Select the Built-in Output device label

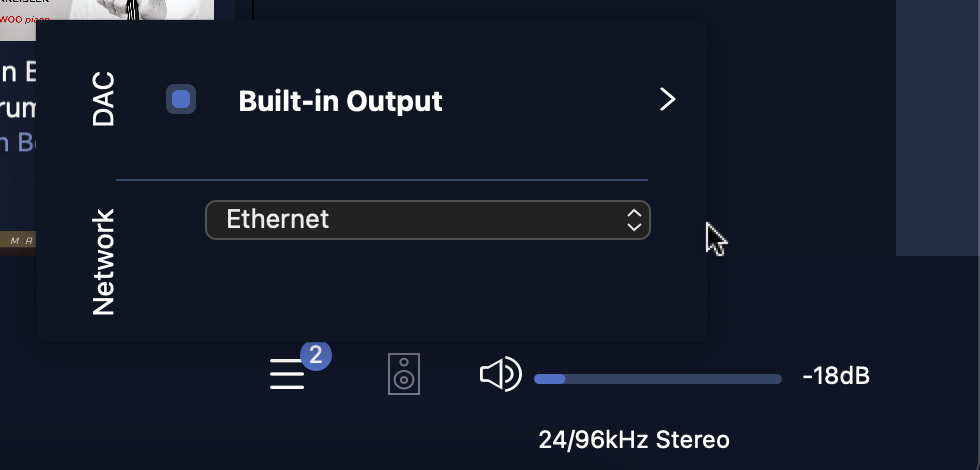point(341,101)
